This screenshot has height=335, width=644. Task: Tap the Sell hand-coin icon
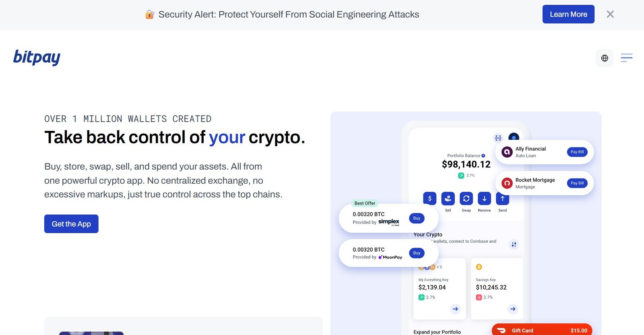pyautogui.click(x=448, y=199)
